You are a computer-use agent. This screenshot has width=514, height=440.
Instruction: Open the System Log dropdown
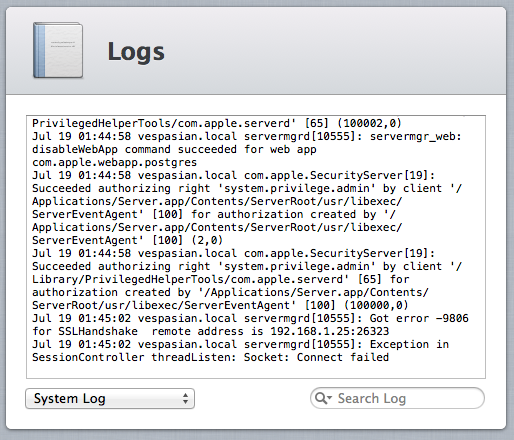coord(110,398)
